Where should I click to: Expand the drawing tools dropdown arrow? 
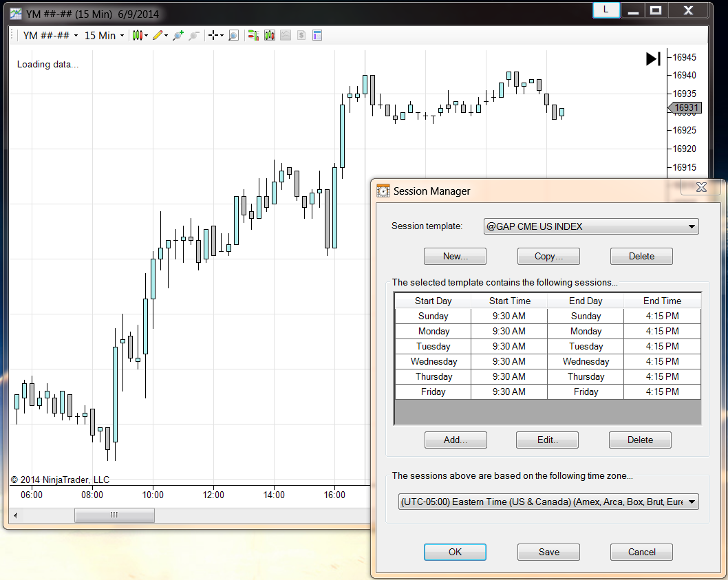click(167, 35)
